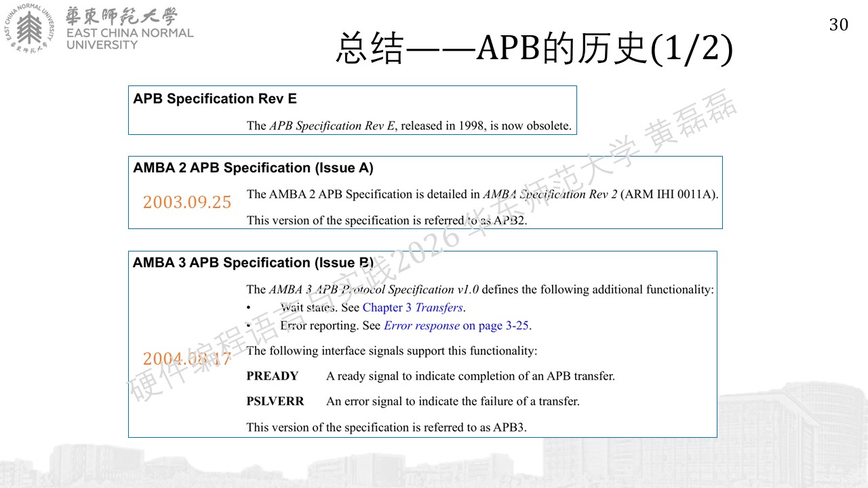Click the PREADY signal name

tap(272, 376)
